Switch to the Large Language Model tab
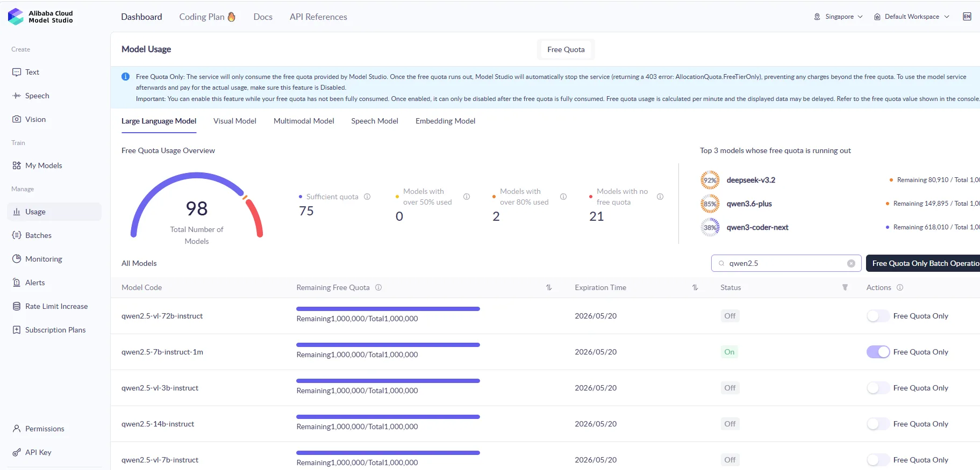The image size is (980, 470). [159, 121]
